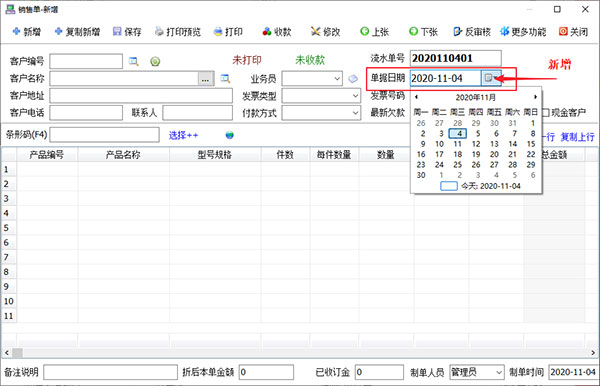Click the 数量 column header
Viewport: 600px width, 386px height.
coord(386,155)
